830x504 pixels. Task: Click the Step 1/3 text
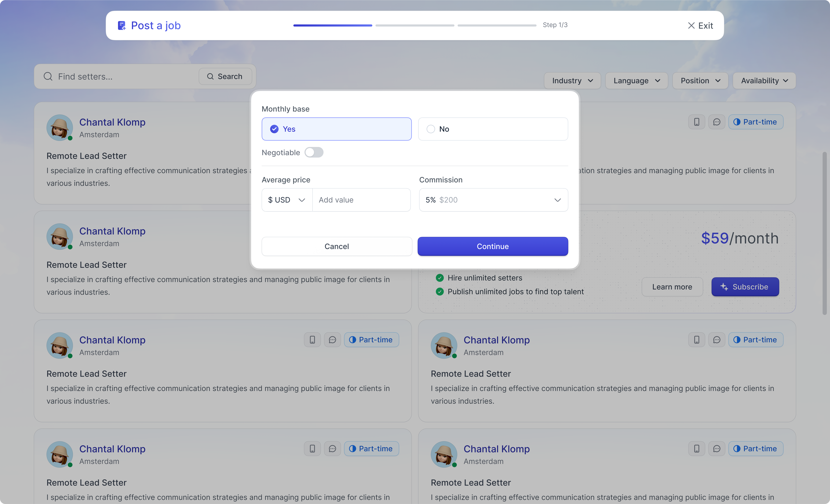click(555, 25)
